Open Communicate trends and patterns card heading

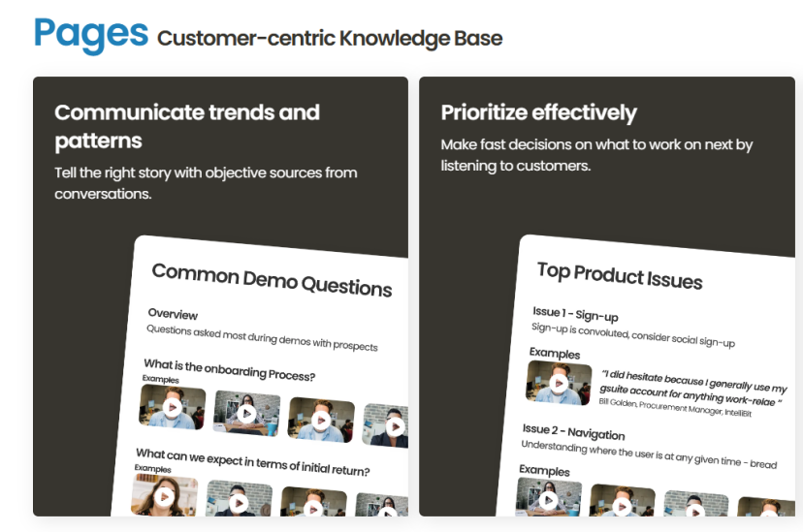point(187,126)
